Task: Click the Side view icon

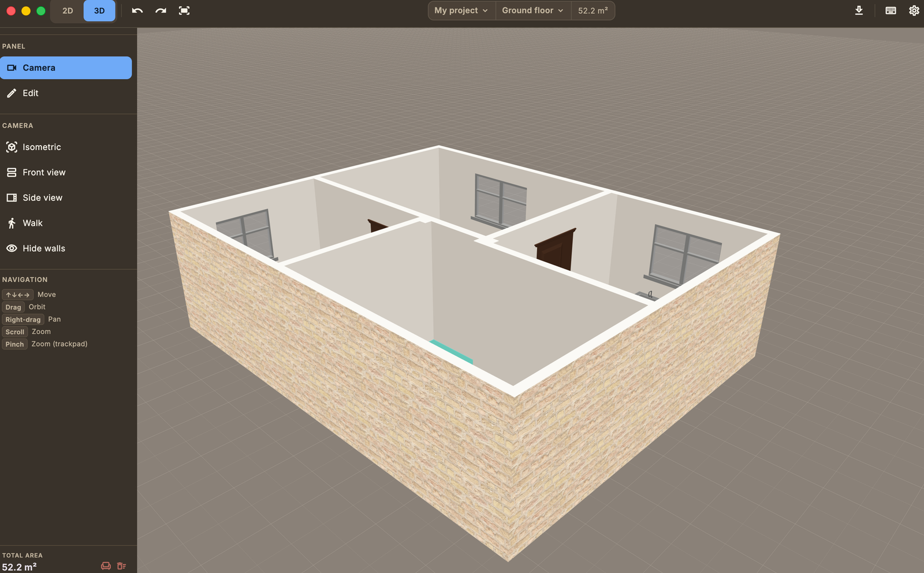Action: click(12, 198)
